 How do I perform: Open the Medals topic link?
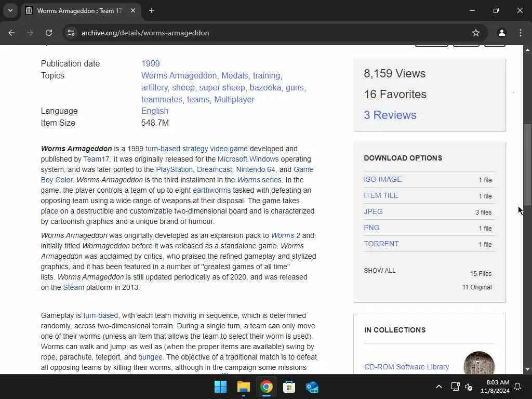pyautogui.click(x=234, y=75)
